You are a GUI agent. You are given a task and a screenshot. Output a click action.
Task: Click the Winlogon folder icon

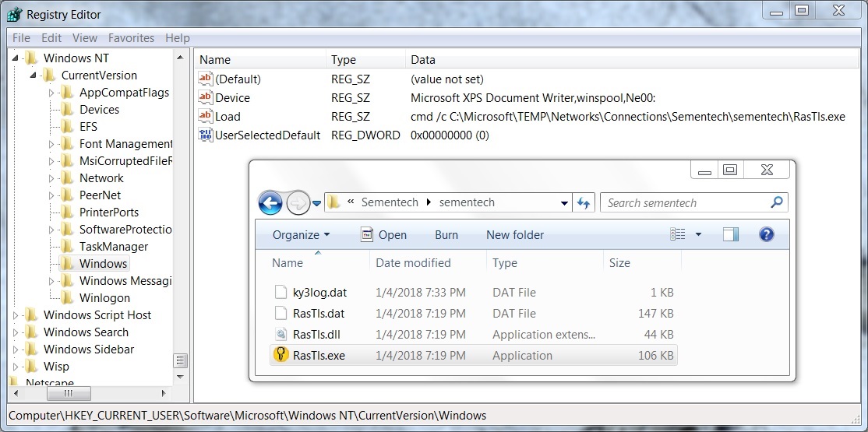(67, 298)
